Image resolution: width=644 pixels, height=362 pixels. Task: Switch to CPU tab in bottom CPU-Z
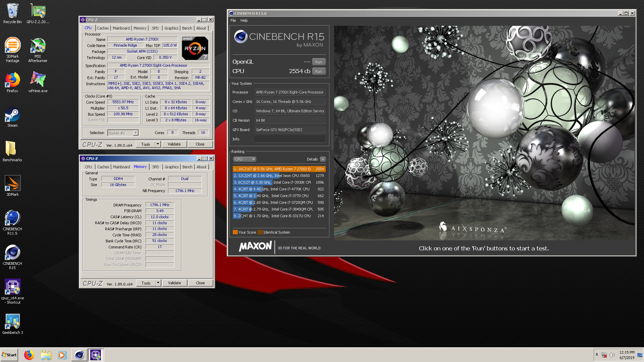pyautogui.click(x=88, y=167)
